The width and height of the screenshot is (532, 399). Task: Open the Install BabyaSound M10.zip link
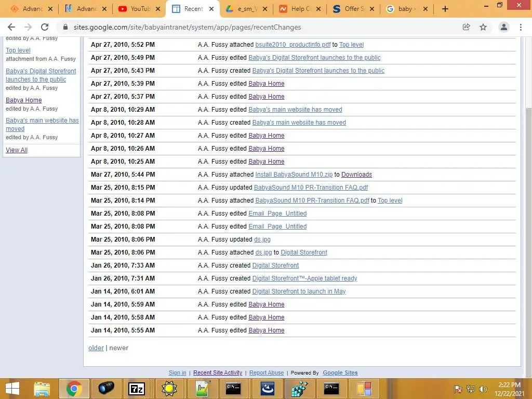pos(294,175)
